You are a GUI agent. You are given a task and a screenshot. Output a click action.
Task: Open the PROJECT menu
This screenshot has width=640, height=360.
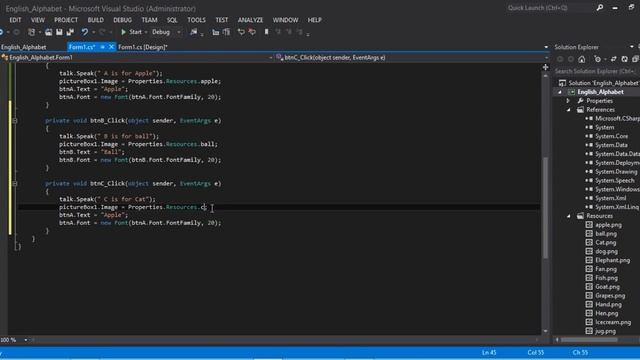click(x=66, y=20)
